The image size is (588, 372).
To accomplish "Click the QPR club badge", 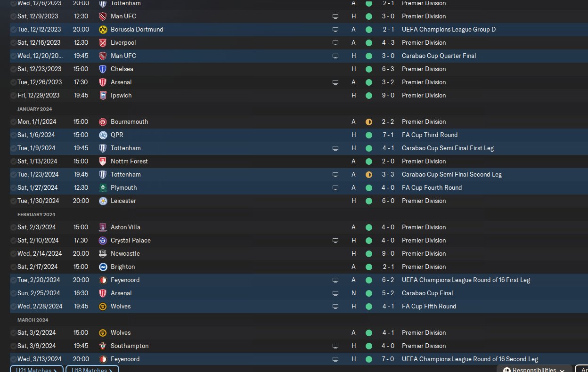I will pos(103,135).
